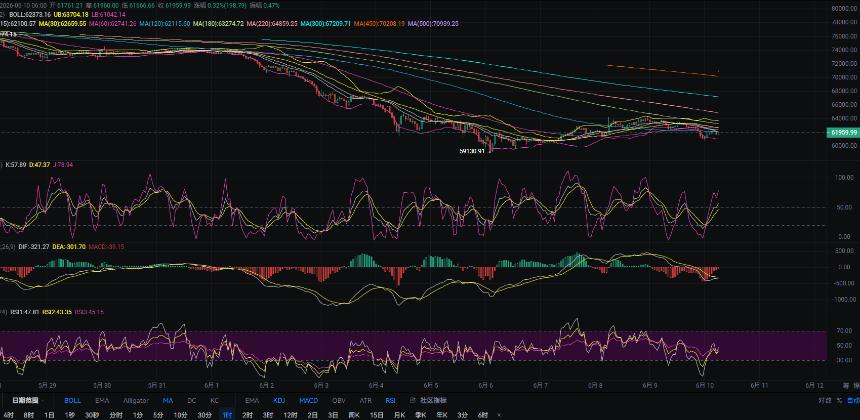Image resolution: width=860 pixels, height=420 pixels.
Task: Click the MACD DEA legend value
Action: [x=70, y=247]
